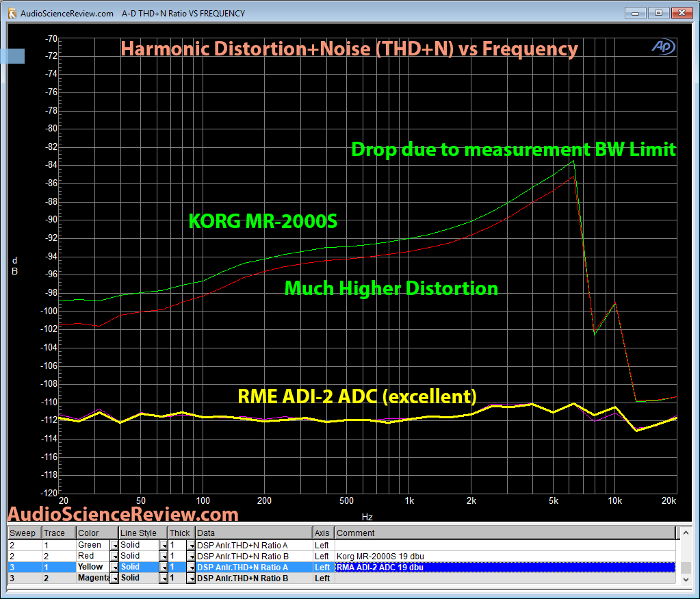Screen dimensions: 700x599
Task: Click the 20k value on the x-axis
Action: [669, 500]
